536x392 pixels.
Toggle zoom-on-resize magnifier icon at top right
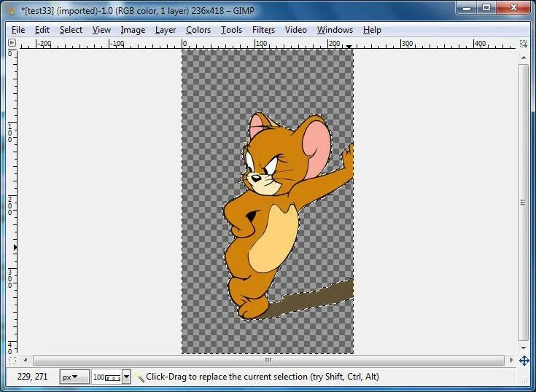click(x=524, y=44)
